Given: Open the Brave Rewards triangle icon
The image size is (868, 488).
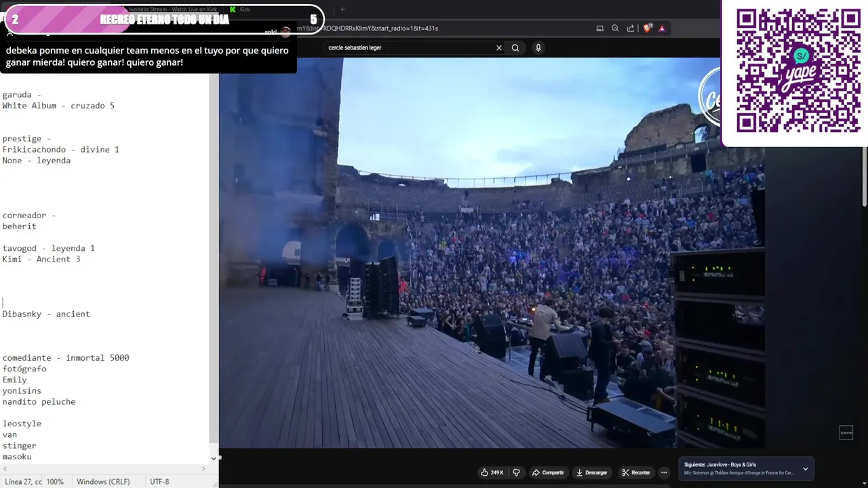Looking at the screenshot, I should [x=662, y=28].
